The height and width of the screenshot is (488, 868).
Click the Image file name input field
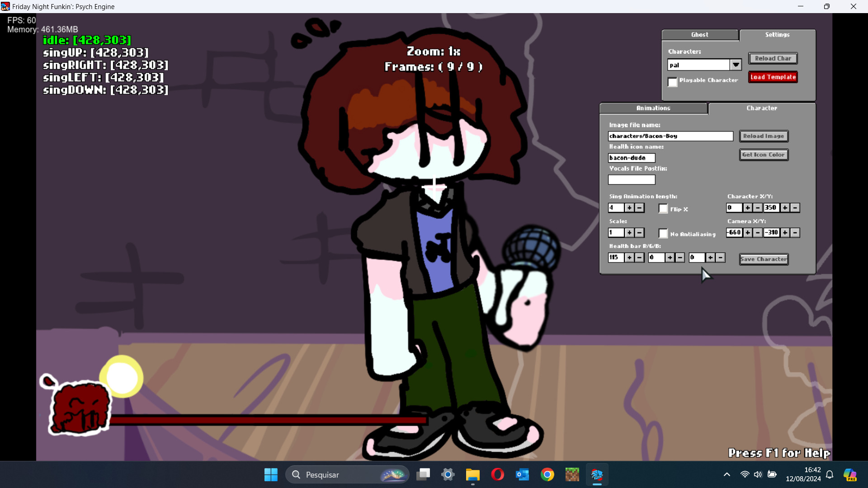pyautogui.click(x=670, y=136)
